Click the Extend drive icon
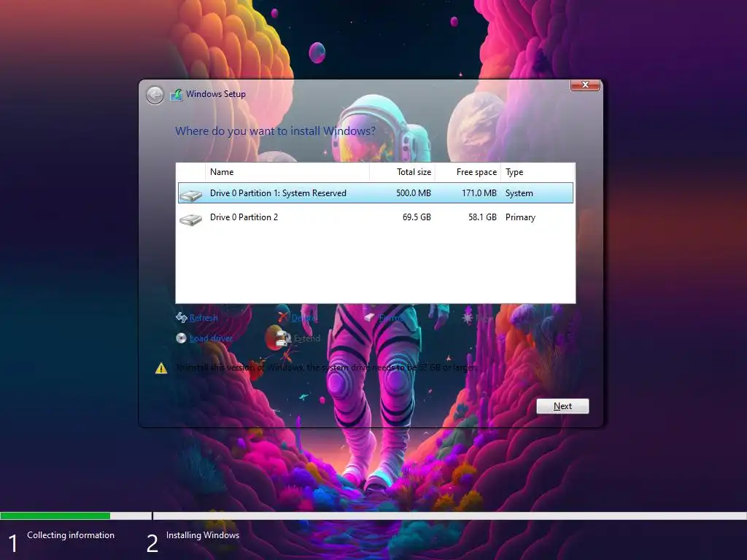This screenshot has width=747, height=560. [284, 338]
